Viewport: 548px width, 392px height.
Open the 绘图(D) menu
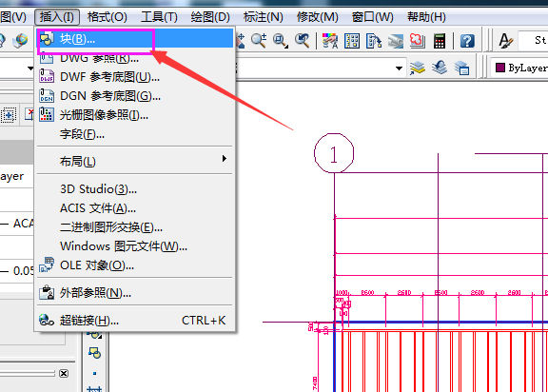(x=210, y=17)
